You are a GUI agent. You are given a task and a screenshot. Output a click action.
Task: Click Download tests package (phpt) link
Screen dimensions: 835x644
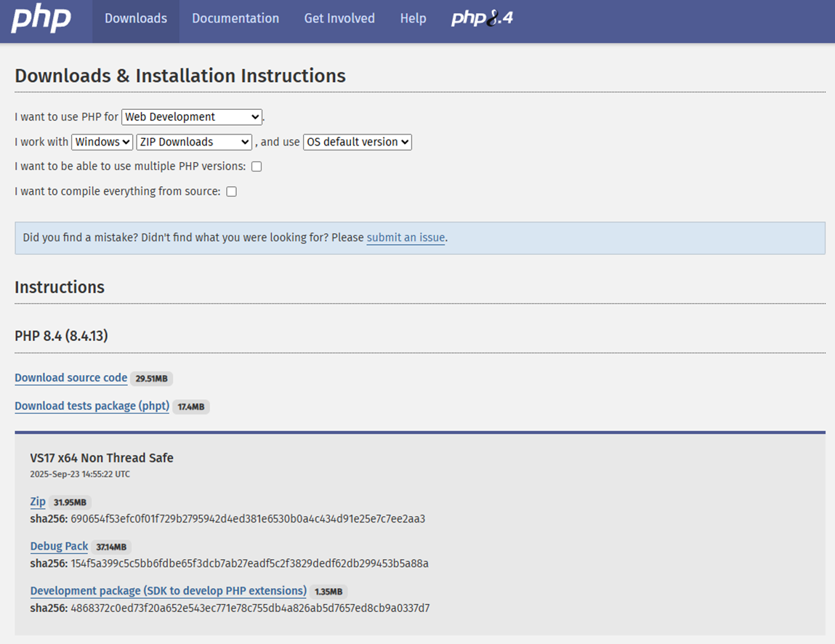pos(92,406)
